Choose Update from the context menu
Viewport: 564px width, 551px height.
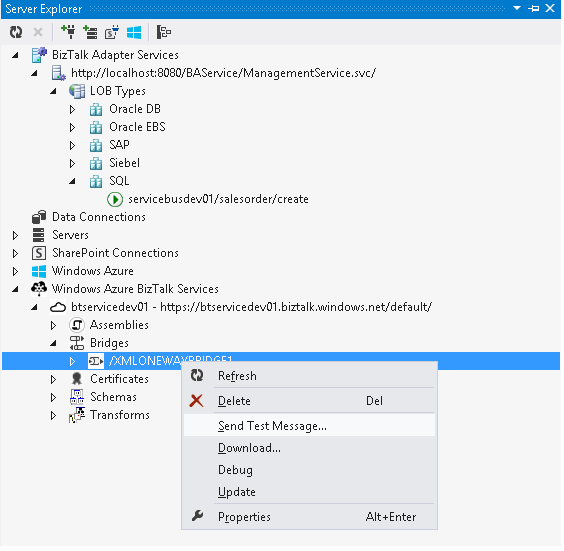[x=310, y=493]
